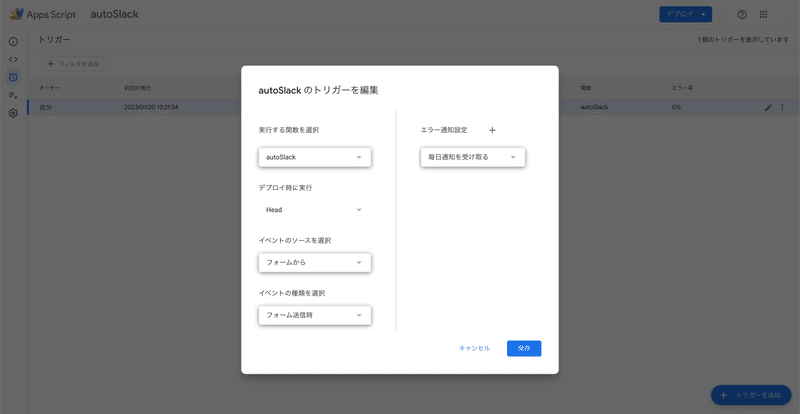
Task: Click the オーナー column header
Action: pyautogui.click(x=49, y=88)
